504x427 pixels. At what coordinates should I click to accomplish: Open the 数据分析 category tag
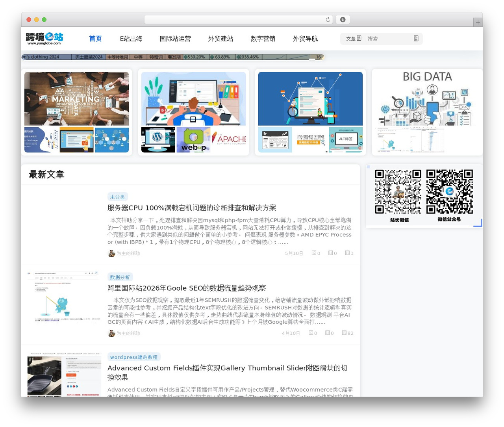tap(120, 277)
